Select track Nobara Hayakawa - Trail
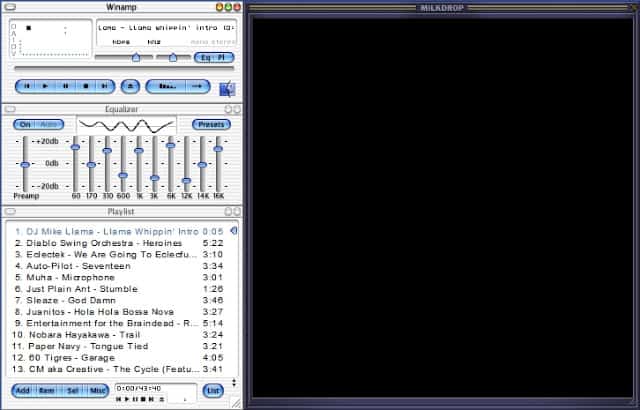 (120, 335)
